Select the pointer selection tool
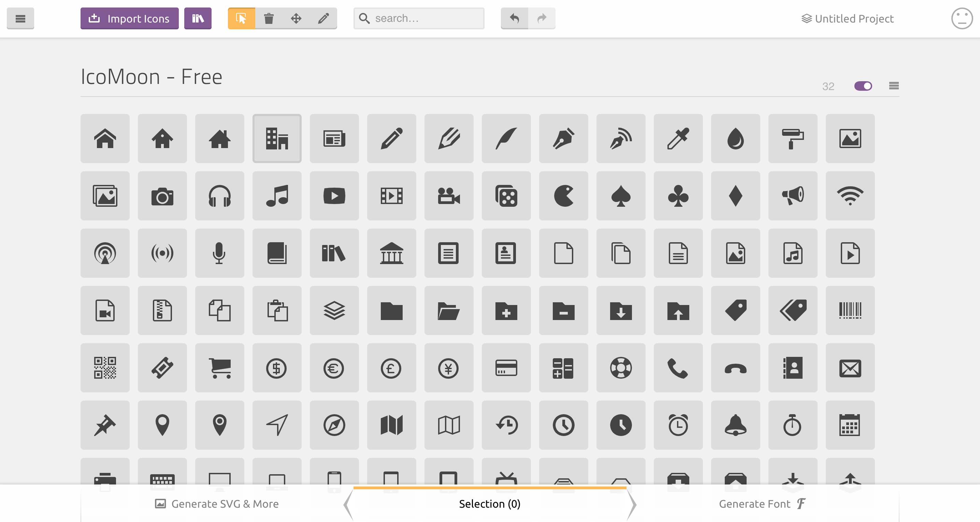Image resolution: width=980 pixels, height=522 pixels. [x=241, y=18]
